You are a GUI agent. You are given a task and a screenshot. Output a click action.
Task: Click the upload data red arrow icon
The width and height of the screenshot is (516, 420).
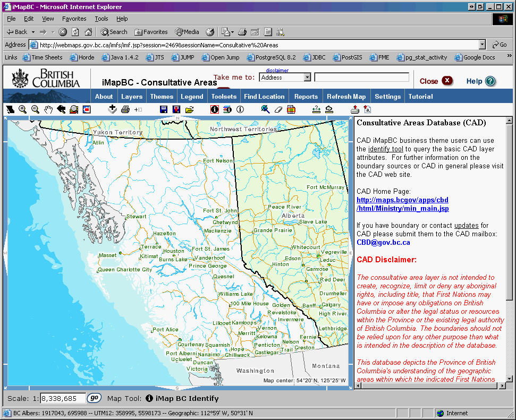(355, 109)
